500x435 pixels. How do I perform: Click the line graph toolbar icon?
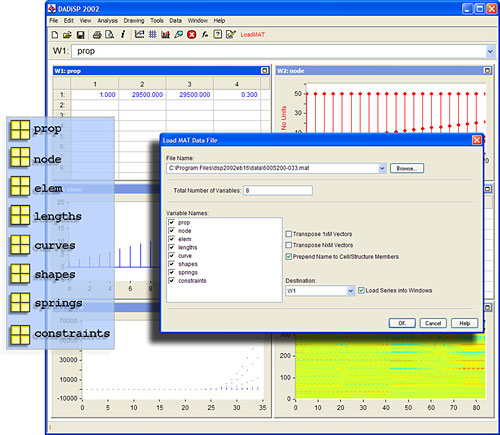tap(139, 34)
